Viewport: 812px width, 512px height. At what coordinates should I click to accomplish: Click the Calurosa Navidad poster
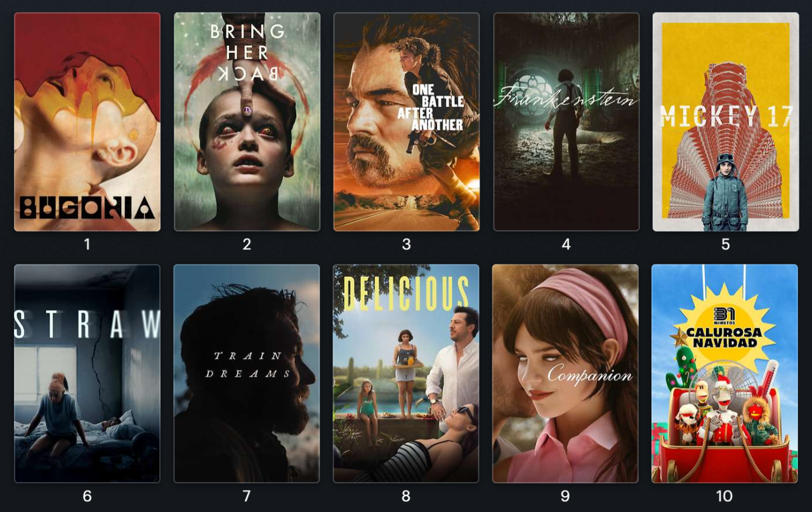pos(724,374)
